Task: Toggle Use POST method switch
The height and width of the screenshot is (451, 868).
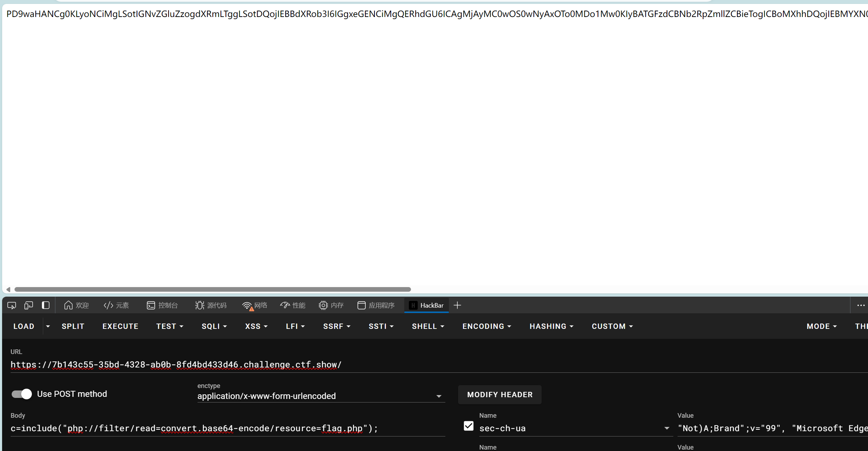Action: tap(22, 394)
